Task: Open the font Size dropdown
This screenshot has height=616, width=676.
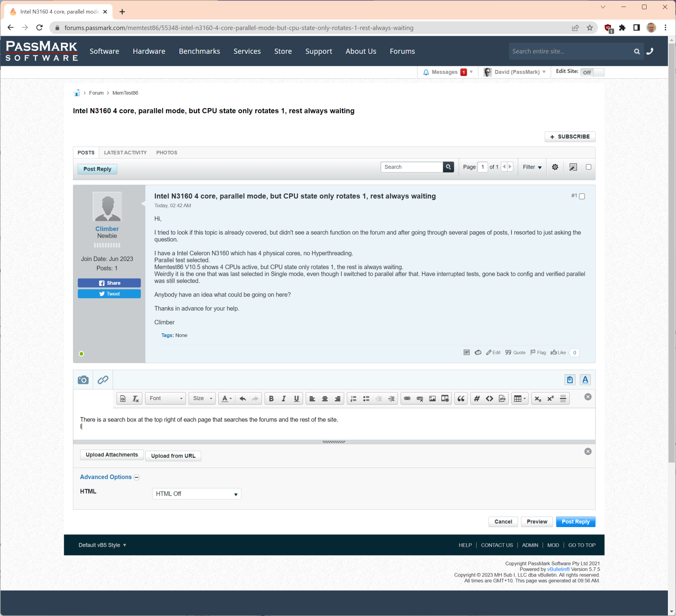Action: pyautogui.click(x=202, y=399)
